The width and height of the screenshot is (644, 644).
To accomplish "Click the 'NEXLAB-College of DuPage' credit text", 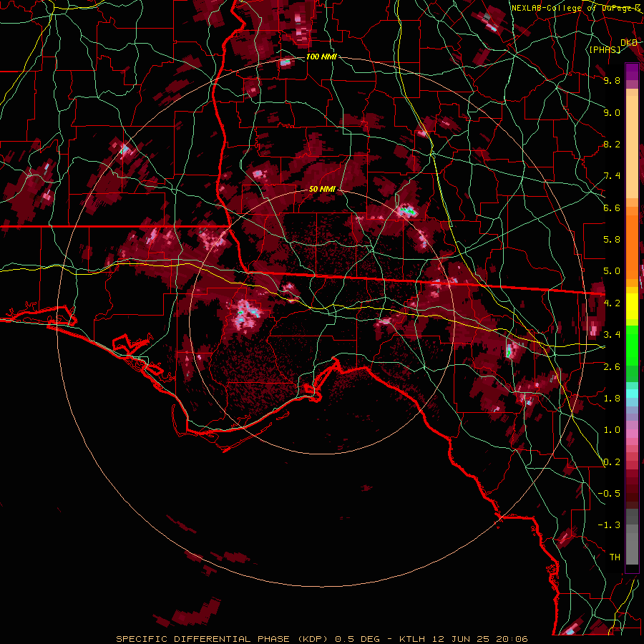I will (x=575, y=8).
